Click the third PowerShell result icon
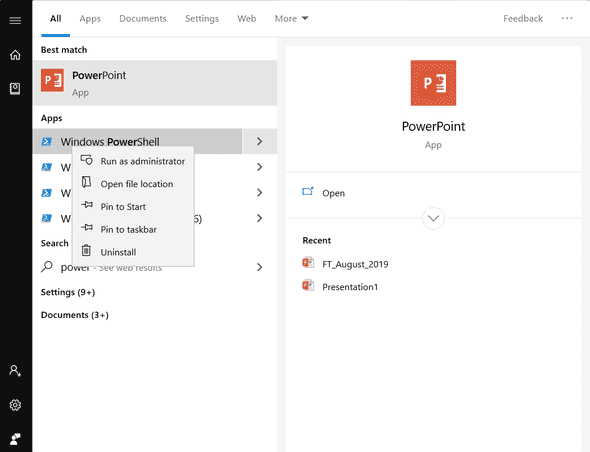This screenshot has width=590, height=452. pyautogui.click(x=47, y=193)
